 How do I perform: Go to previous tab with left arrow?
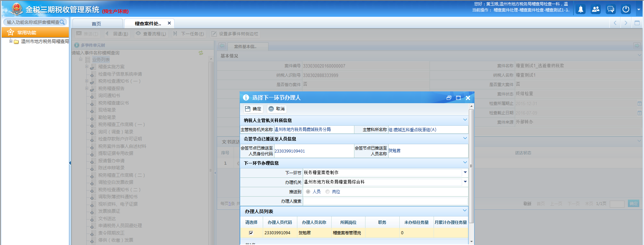[x=615, y=23]
